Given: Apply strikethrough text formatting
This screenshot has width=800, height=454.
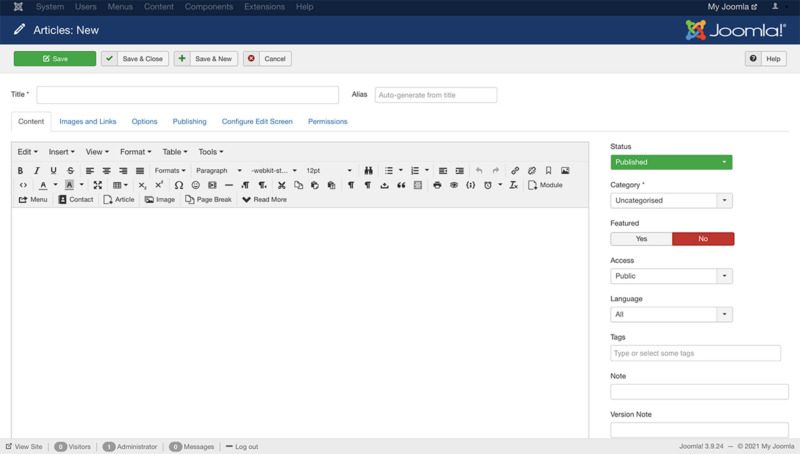Looking at the screenshot, I should pyautogui.click(x=70, y=171).
